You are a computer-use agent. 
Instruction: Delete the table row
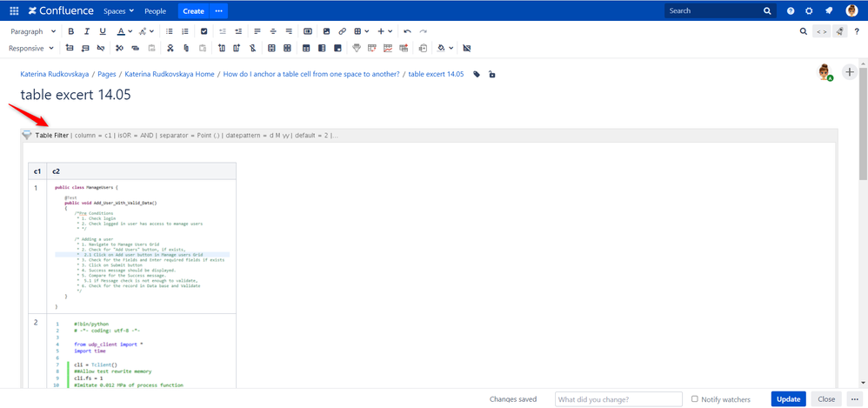coord(100,48)
